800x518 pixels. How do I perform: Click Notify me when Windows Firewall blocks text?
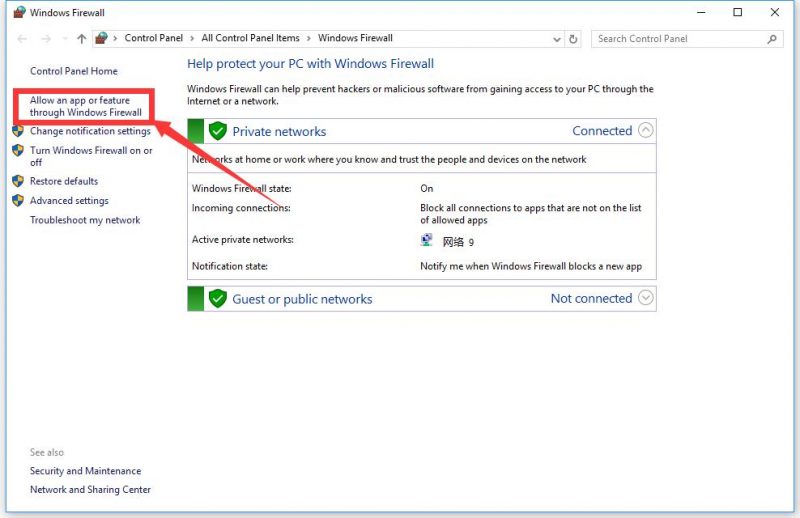click(531, 266)
